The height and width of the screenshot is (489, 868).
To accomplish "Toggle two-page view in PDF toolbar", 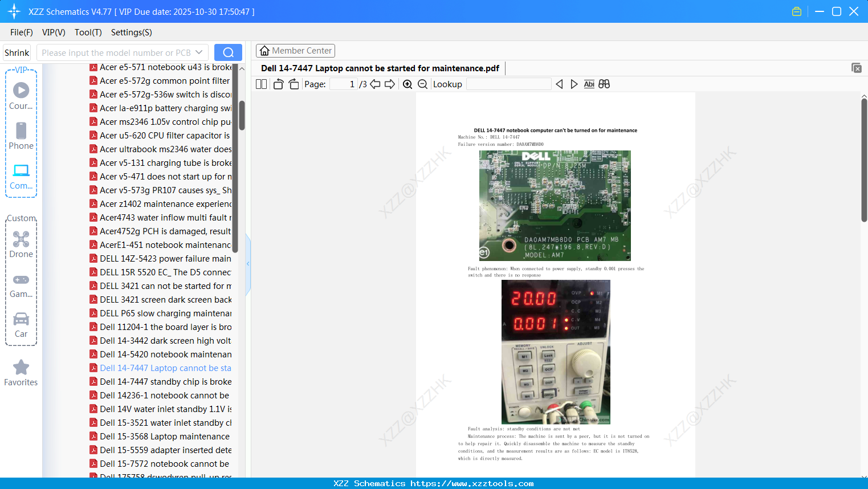I will (261, 84).
